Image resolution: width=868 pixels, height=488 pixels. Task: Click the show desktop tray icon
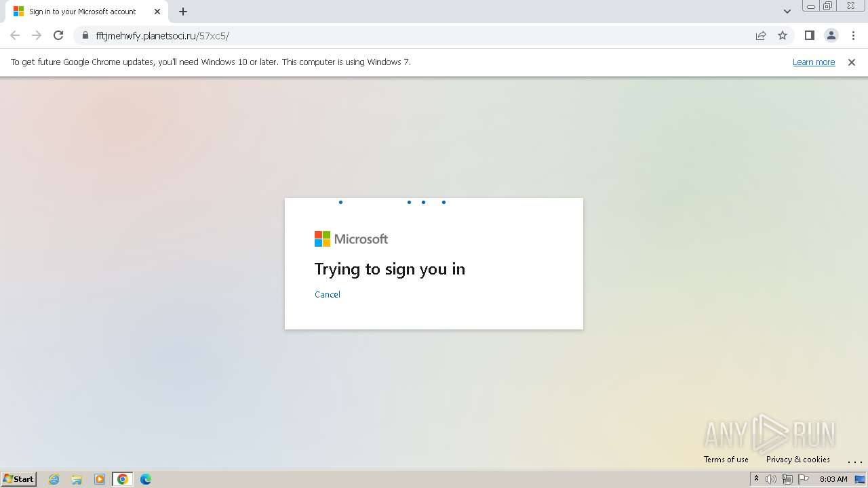860,479
